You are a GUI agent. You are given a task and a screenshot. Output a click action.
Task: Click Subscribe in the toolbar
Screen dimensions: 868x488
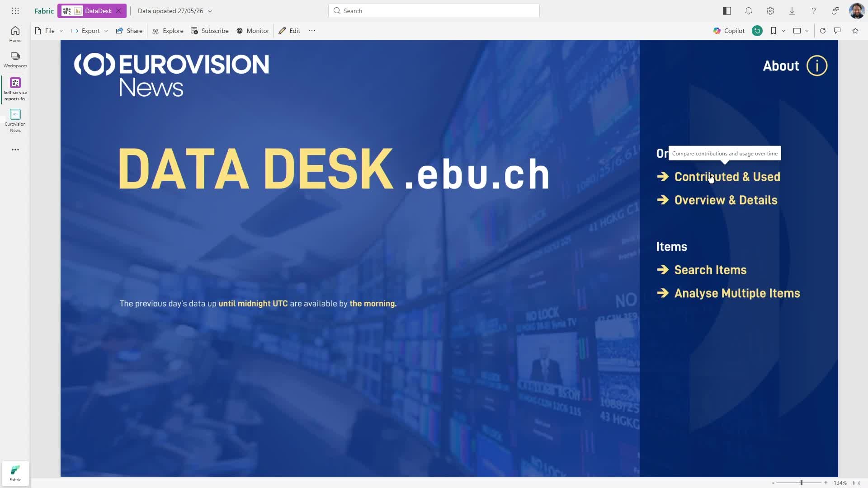coord(210,31)
